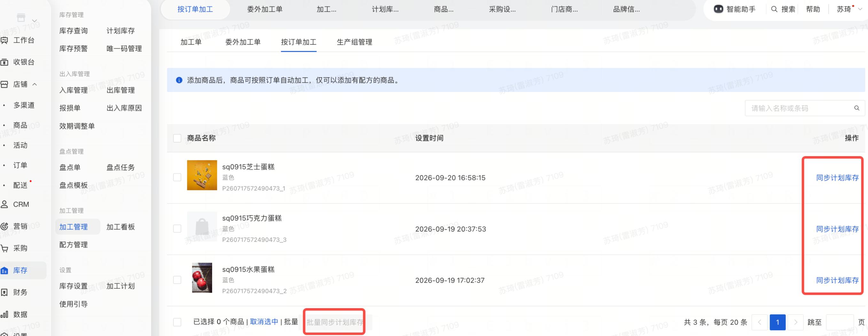Toggle the select-all checkbox in table header
Image resolution: width=868 pixels, height=336 pixels.
[x=177, y=138]
